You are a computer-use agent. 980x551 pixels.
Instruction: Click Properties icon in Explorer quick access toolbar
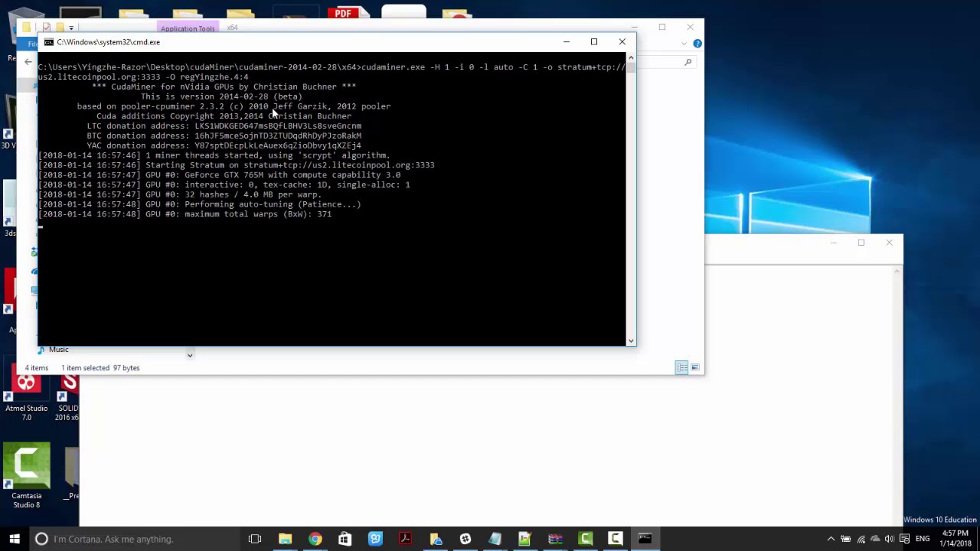[x=47, y=28]
